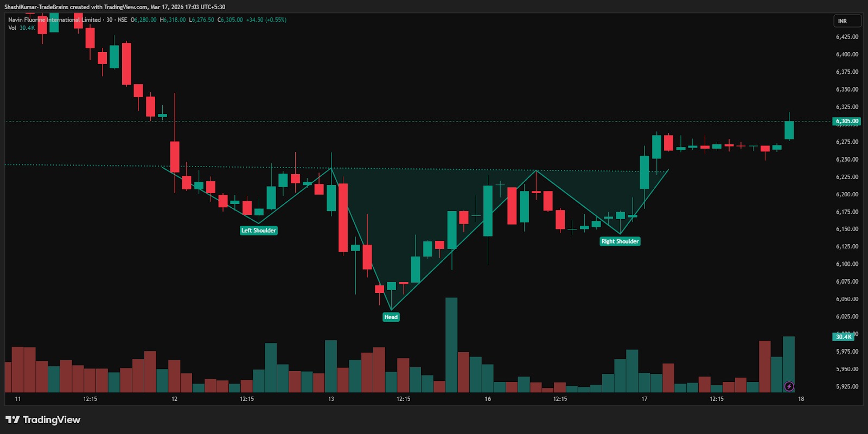The height and width of the screenshot is (434, 868).
Task: Click the Right Shoulder pattern label
Action: (620, 241)
